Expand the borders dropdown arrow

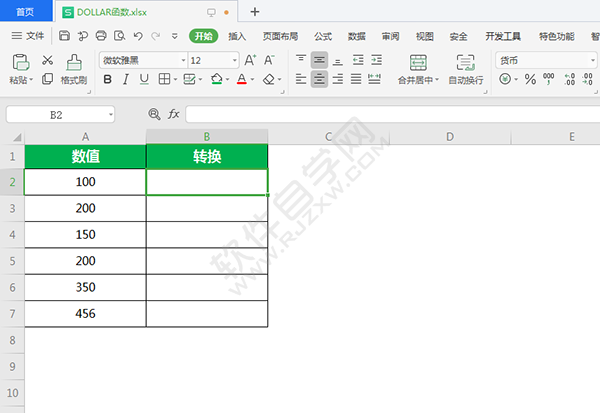[x=175, y=80]
